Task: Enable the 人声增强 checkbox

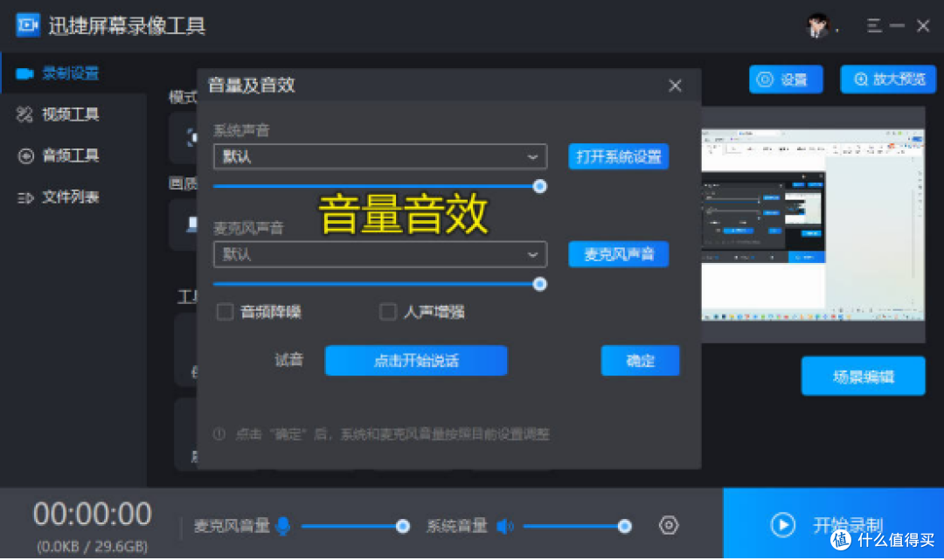Action: point(388,312)
